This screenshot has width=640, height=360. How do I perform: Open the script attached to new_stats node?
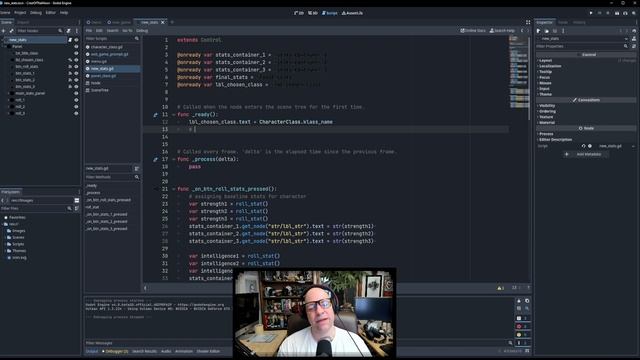(70, 40)
